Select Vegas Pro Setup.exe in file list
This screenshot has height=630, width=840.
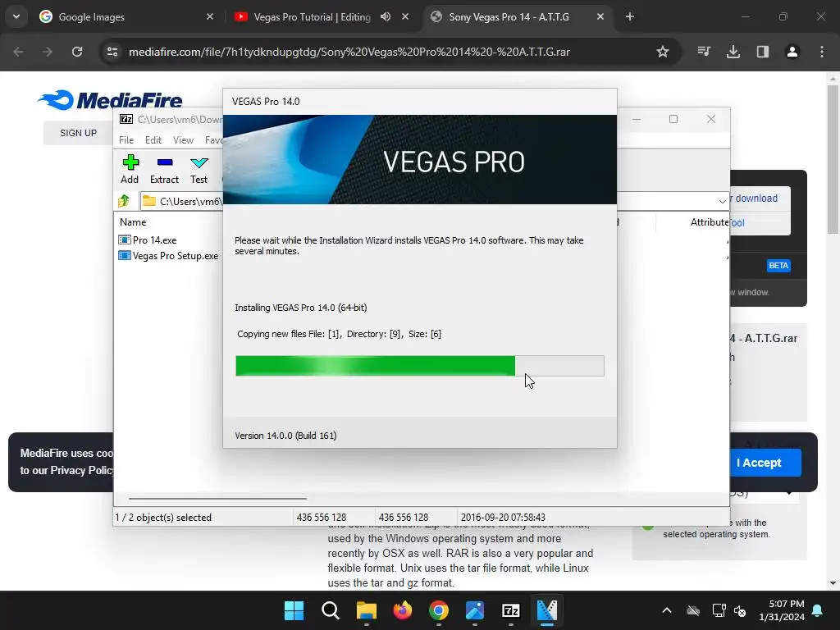[x=168, y=256]
